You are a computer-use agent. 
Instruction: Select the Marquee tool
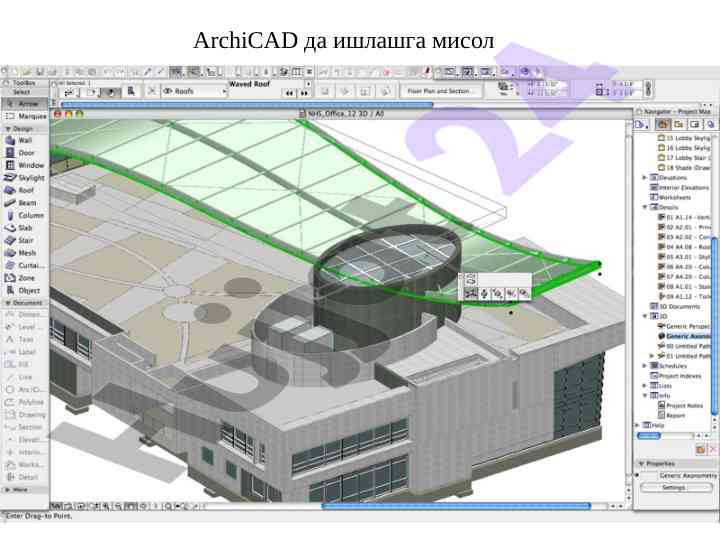(24, 116)
